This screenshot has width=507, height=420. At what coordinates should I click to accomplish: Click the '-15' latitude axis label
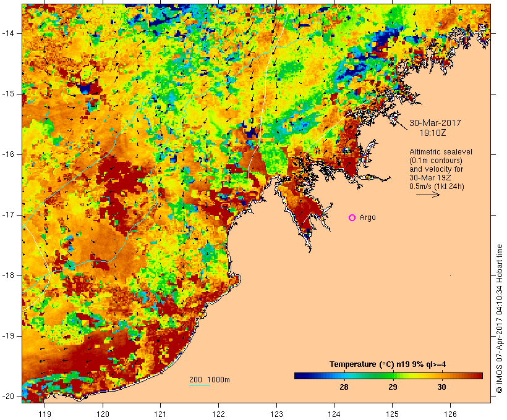click(x=8, y=94)
